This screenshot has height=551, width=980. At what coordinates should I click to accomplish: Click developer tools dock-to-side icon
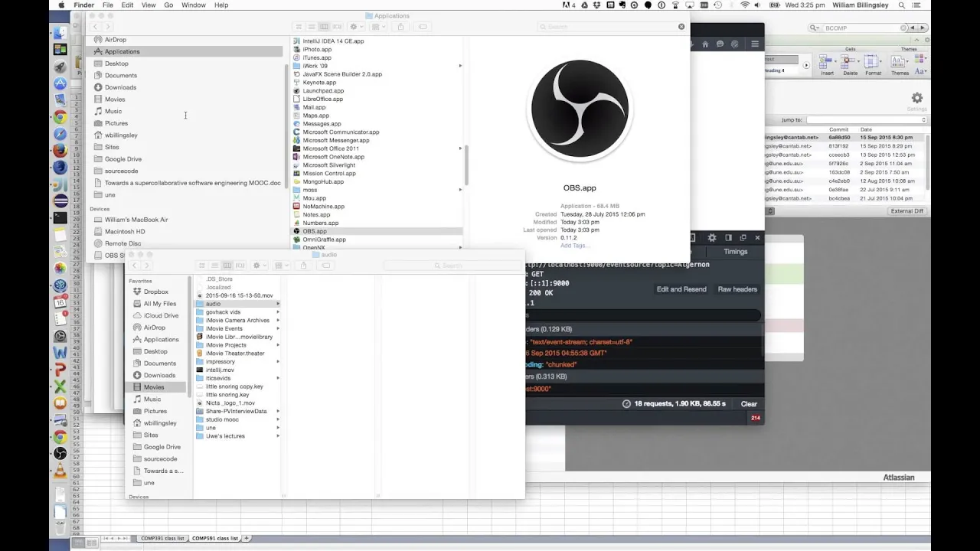728,238
